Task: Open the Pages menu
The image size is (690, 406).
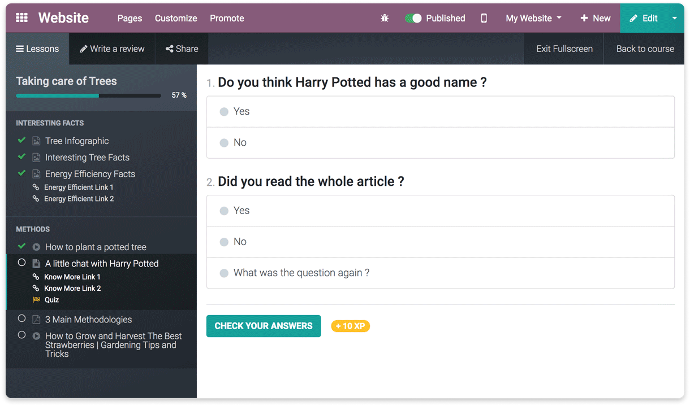Action: pos(129,18)
